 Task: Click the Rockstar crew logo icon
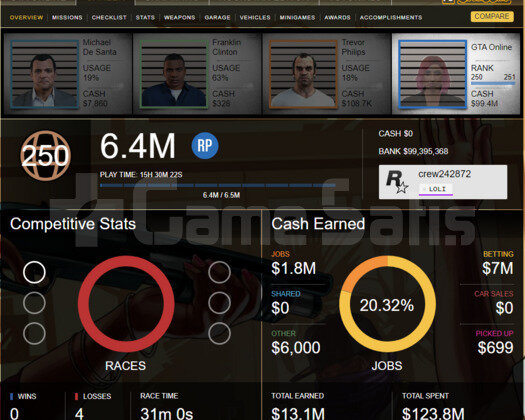397,182
